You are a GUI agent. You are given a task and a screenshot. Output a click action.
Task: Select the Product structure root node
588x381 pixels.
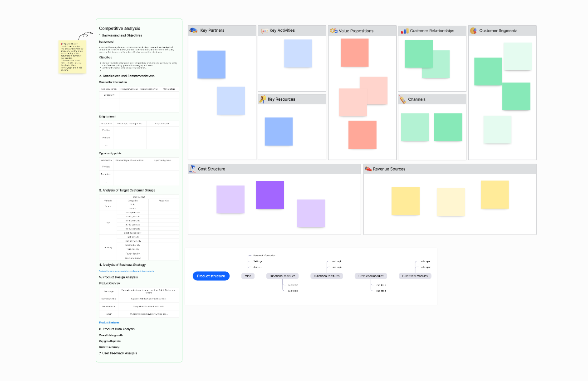tap(211, 276)
